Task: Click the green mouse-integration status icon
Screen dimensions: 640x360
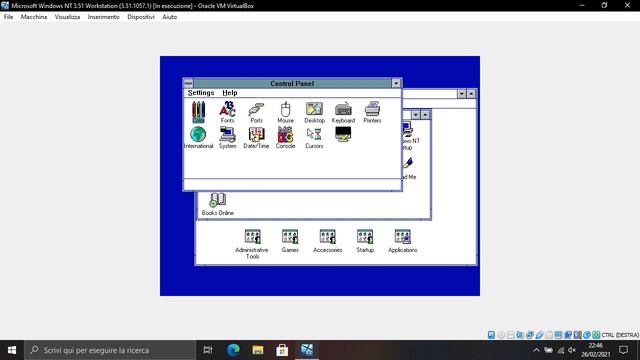Action: pos(596,335)
